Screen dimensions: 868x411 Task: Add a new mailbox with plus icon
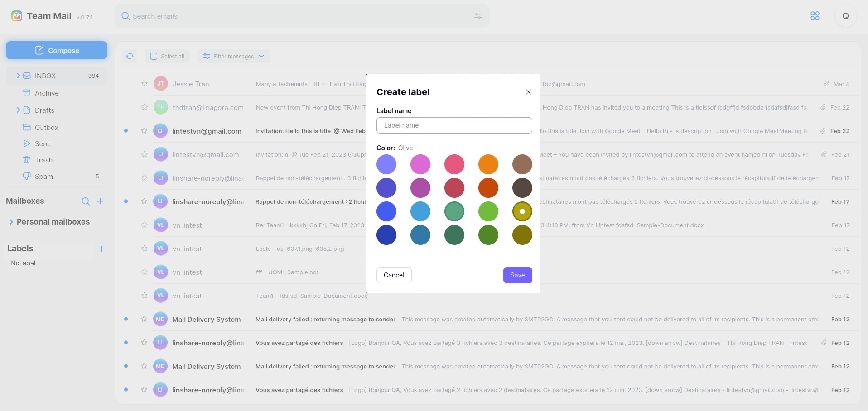tap(100, 201)
